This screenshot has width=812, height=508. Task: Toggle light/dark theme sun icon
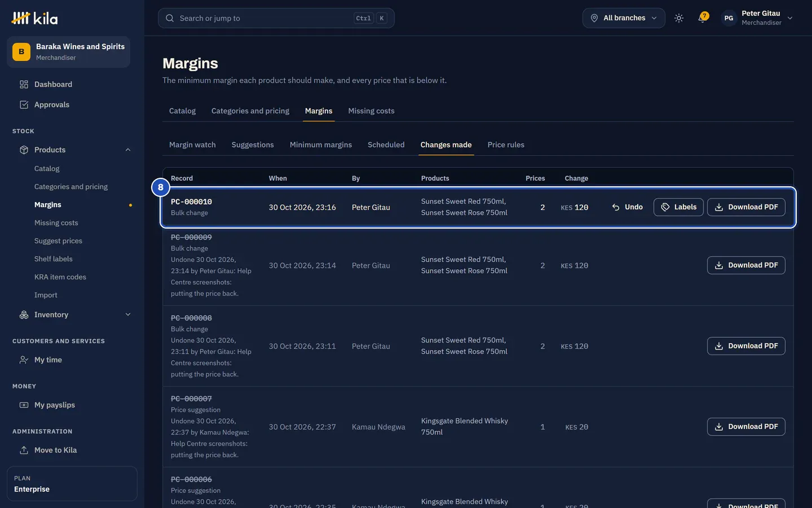coord(679,18)
